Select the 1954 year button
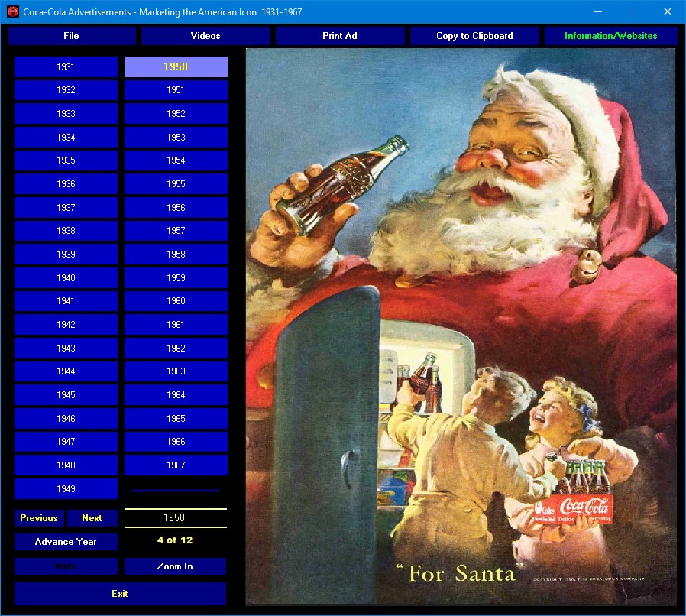The image size is (686, 616). 176,160
